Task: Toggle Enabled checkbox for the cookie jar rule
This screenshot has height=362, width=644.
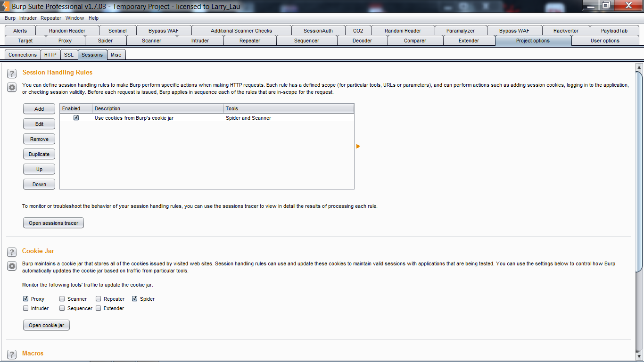Action: point(76,118)
